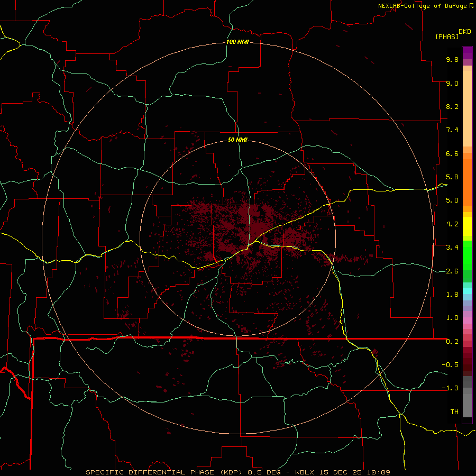Pick the bright green band in the color bar
This screenshot has width=476, height=476.
467,255
